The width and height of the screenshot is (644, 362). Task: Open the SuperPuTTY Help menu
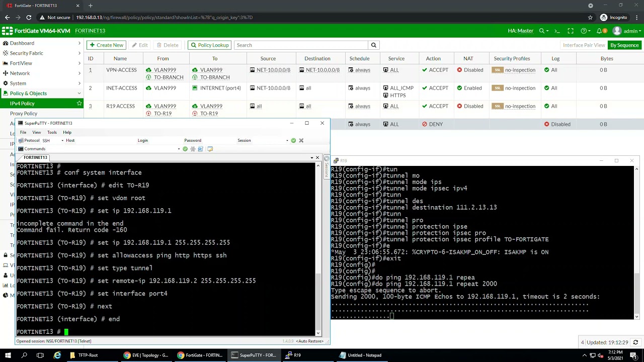click(x=67, y=132)
